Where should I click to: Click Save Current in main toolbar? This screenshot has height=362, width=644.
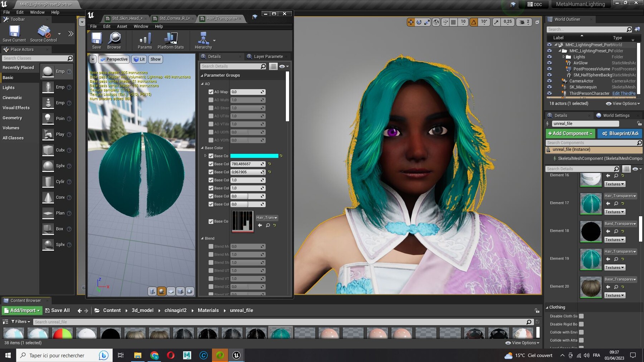(14, 34)
